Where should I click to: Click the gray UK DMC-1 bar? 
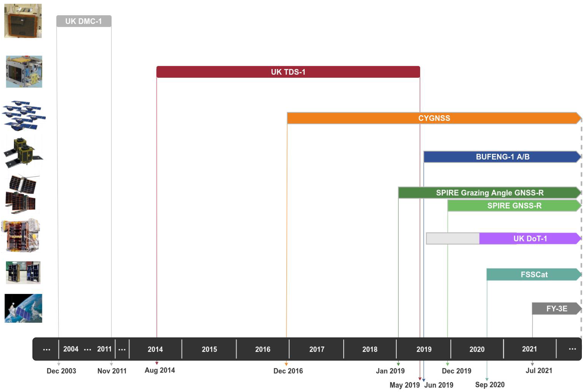pos(84,21)
